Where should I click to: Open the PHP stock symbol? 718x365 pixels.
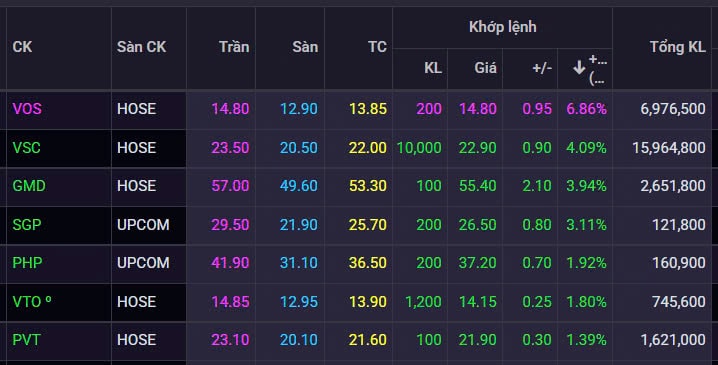point(27,263)
